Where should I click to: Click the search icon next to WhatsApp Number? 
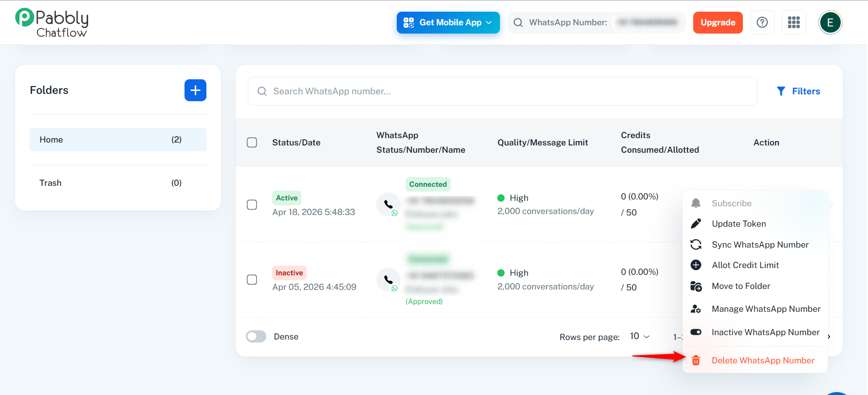pos(518,22)
